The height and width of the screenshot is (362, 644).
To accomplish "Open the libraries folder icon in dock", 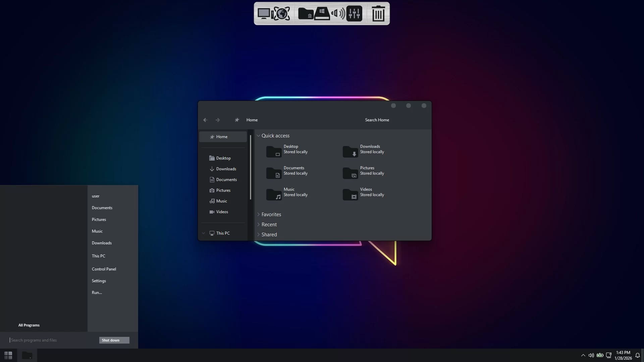I will (x=306, y=14).
